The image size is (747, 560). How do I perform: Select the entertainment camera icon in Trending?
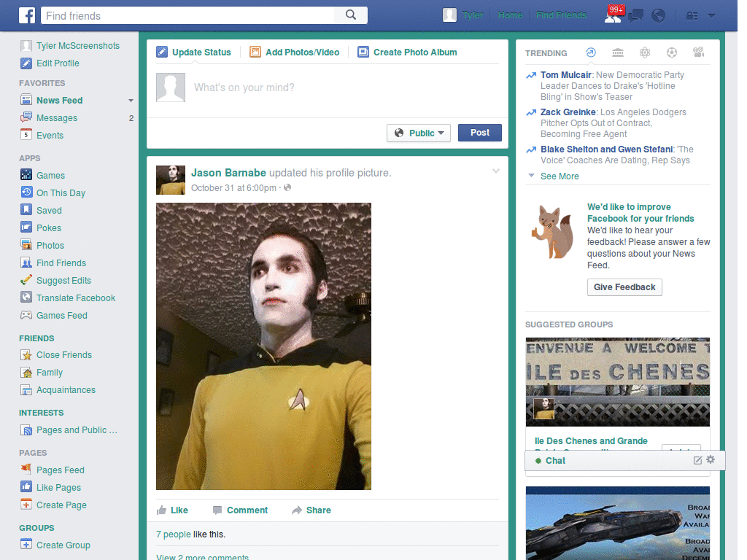point(699,52)
